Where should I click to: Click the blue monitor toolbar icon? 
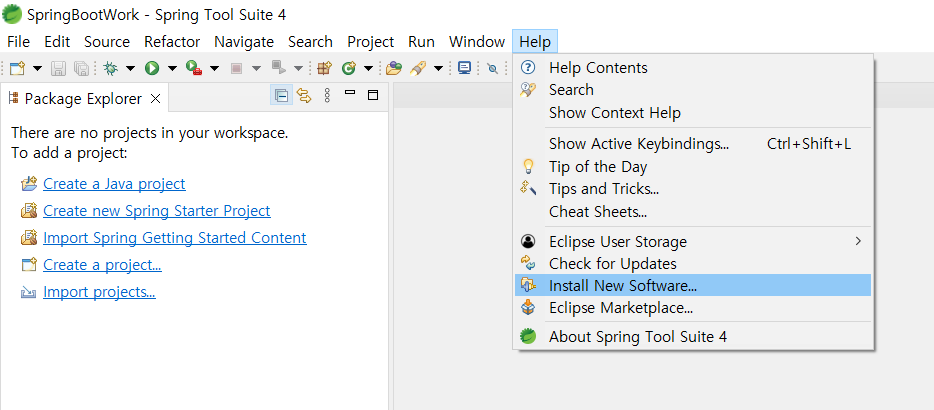point(465,68)
